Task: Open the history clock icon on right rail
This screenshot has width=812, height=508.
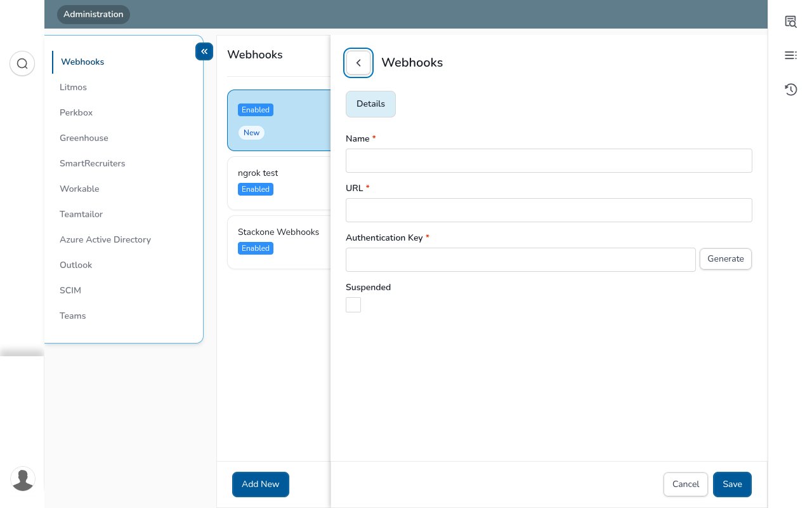Action: coord(790,90)
